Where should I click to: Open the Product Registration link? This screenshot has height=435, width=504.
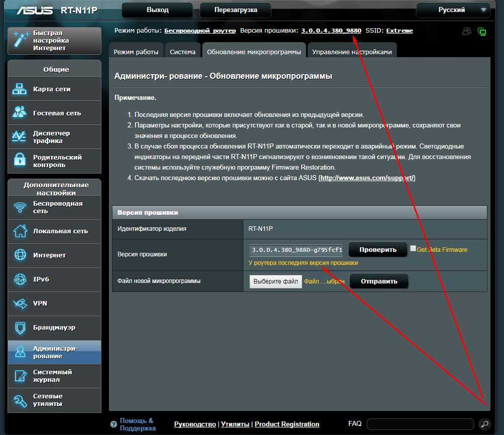pos(287,424)
